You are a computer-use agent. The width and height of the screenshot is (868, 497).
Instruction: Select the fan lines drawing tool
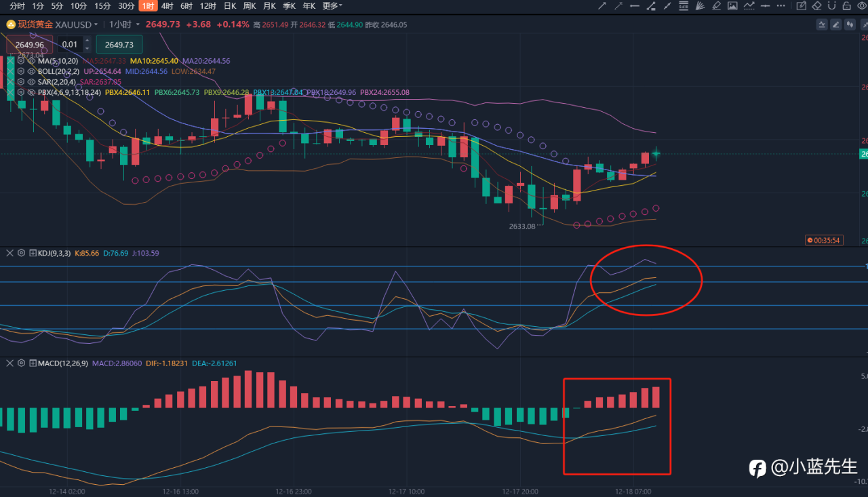coord(700,6)
